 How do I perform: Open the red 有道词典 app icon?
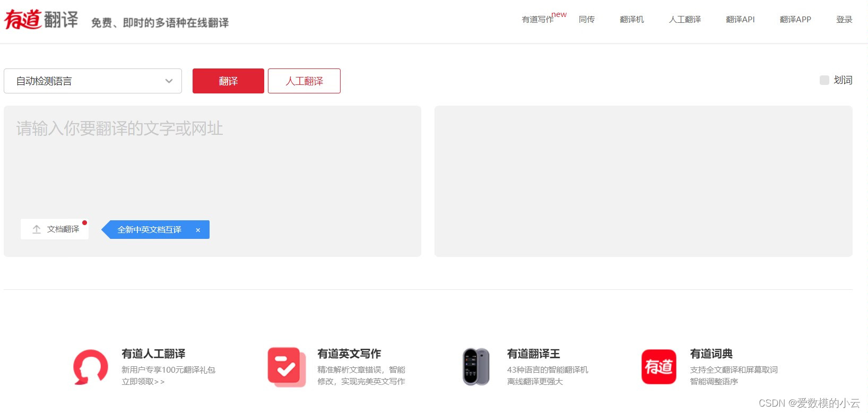pos(659,367)
